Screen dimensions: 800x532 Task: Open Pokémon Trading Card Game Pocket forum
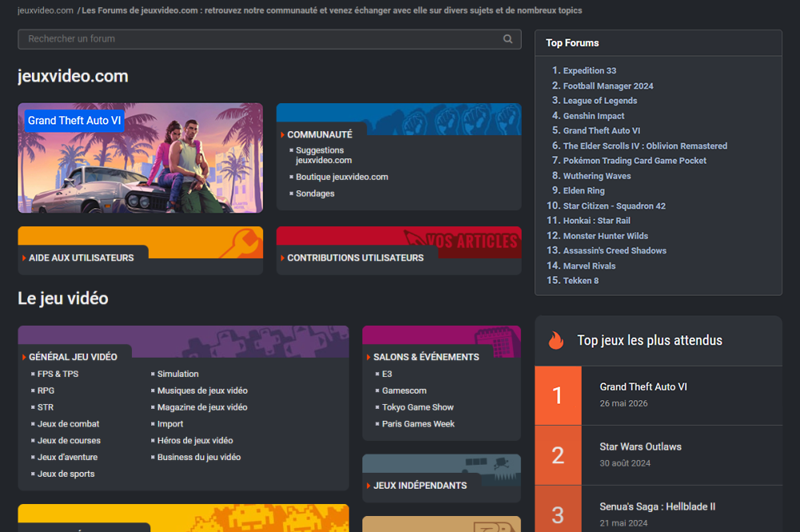[x=634, y=161]
